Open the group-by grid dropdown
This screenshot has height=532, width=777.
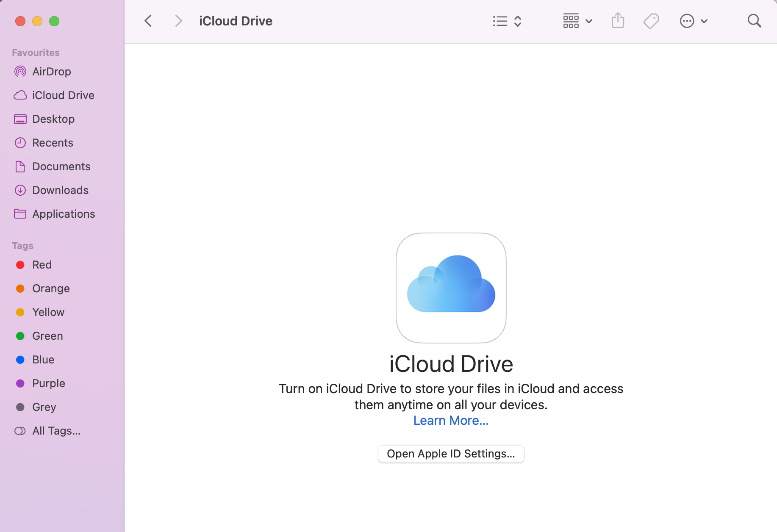577,21
